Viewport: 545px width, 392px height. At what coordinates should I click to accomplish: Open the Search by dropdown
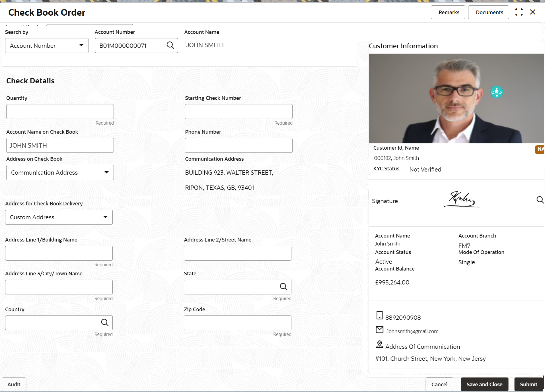pos(47,46)
